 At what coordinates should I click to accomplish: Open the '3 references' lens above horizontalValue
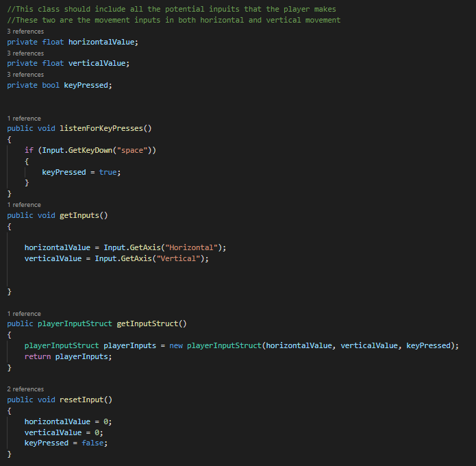click(25, 32)
